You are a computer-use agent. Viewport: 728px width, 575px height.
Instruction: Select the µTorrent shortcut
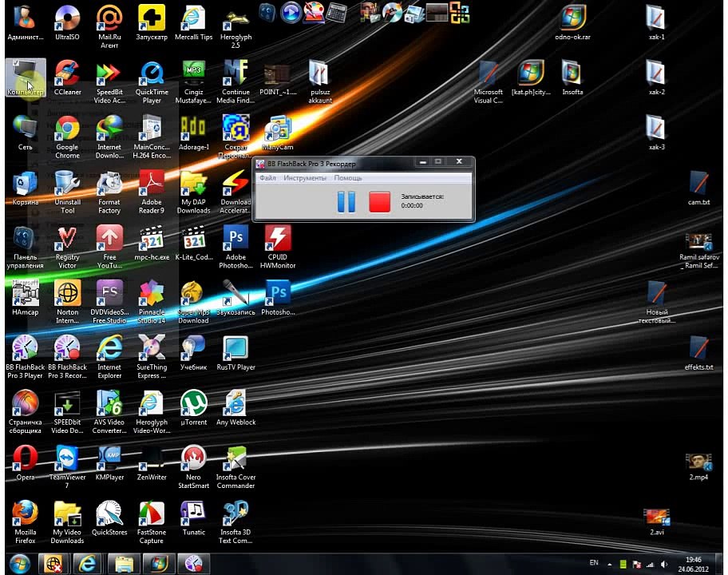[x=194, y=408]
